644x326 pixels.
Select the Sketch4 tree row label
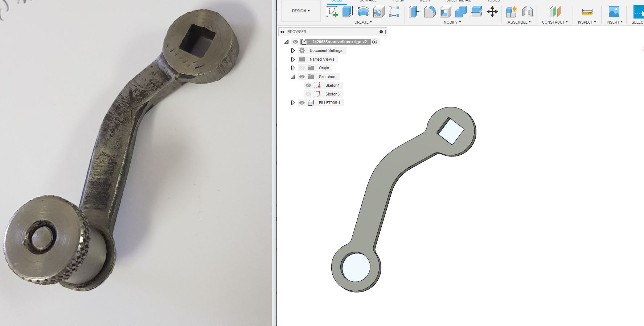[x=332, y=85]
